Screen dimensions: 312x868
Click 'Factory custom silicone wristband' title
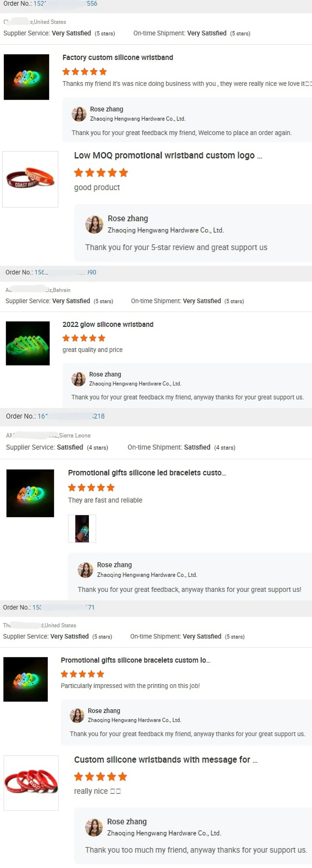click(x=118, y=58)
